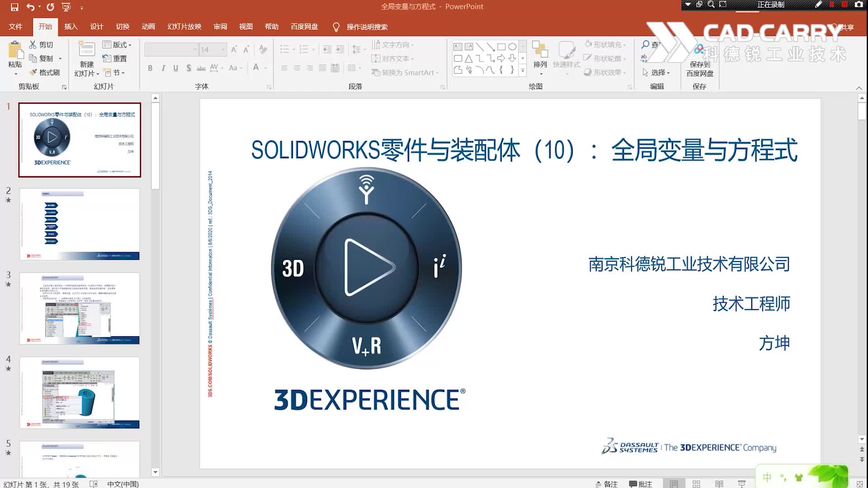Cut the selection with 剪切

click(41, 45)
